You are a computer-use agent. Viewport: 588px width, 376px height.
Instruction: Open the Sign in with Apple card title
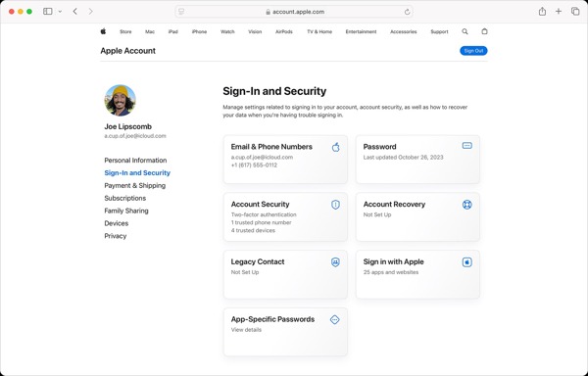coord(393,261)
